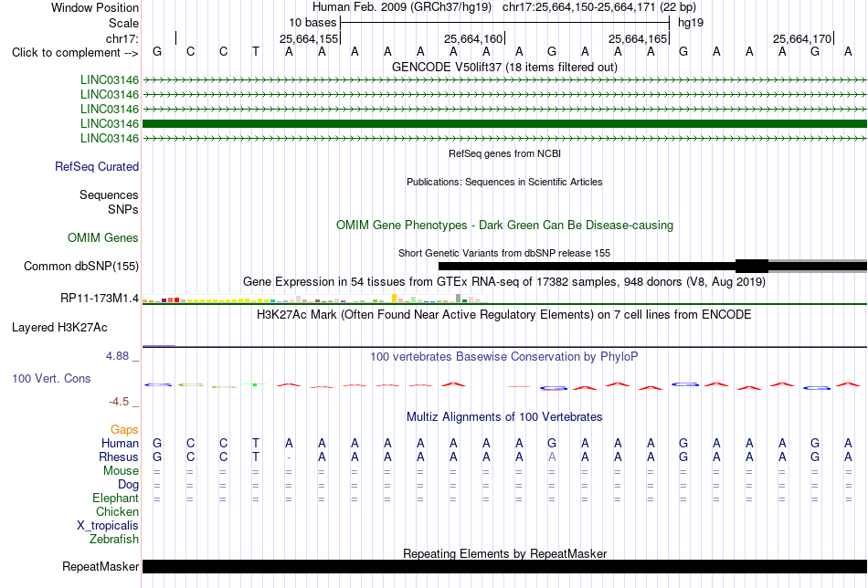Click 'Click to complement -->' to reverse bases

click(75, 53)
